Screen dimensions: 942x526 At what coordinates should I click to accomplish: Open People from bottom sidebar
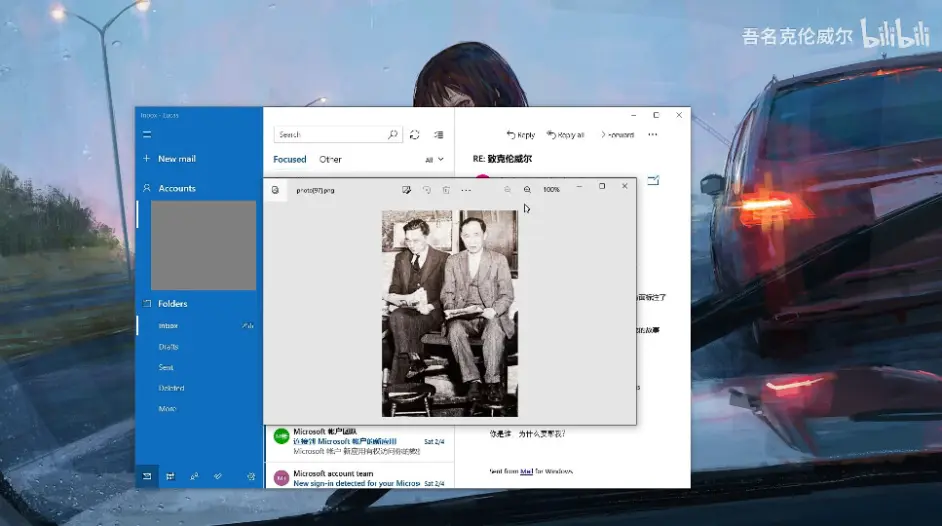194,477
